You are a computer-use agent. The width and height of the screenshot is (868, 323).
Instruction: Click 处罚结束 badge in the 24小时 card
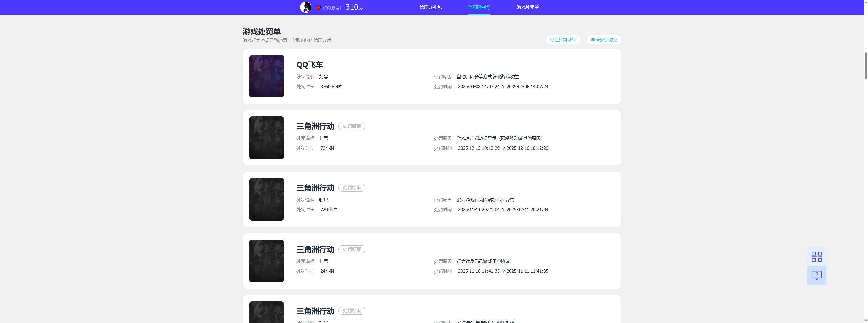352,249
